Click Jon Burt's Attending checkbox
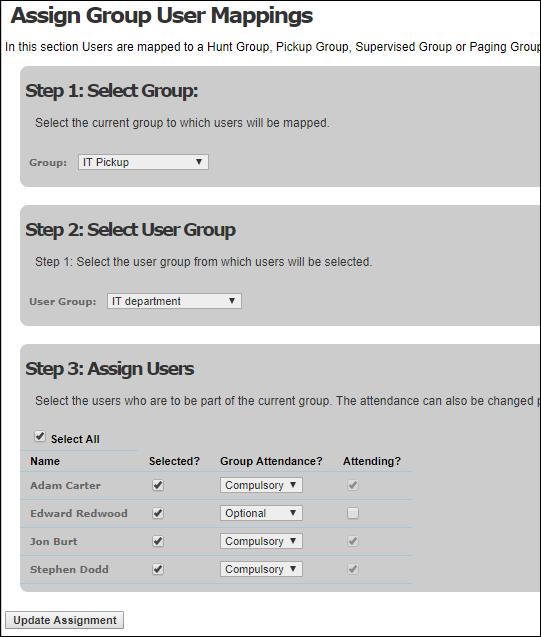 (353, 541)
